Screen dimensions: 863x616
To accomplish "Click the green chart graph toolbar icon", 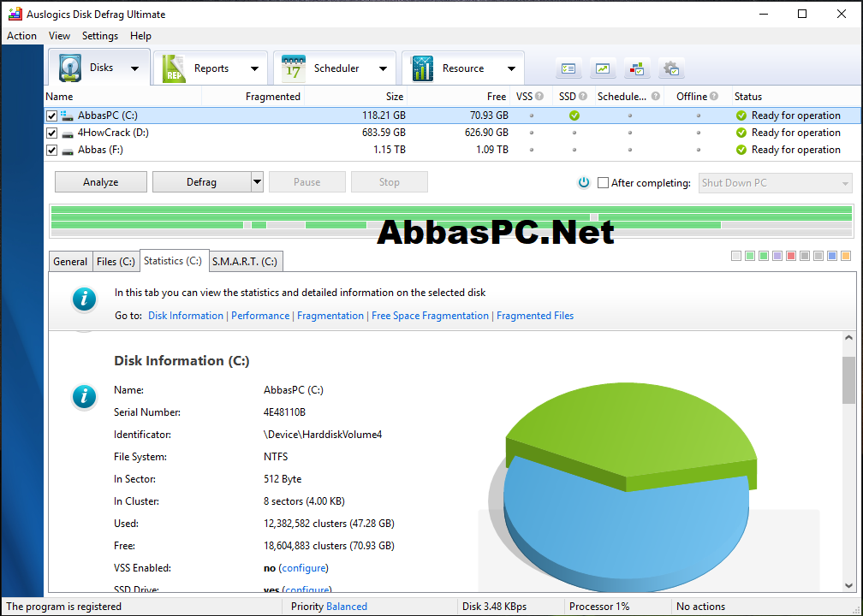I will (603, 68).
